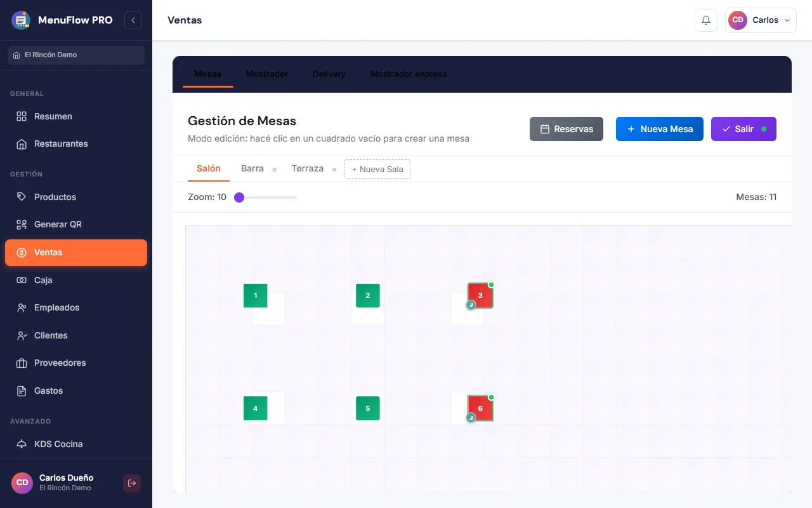Switch to the Mostrador tab
Screen dimensions: 812x508
(x=267, y=74)
